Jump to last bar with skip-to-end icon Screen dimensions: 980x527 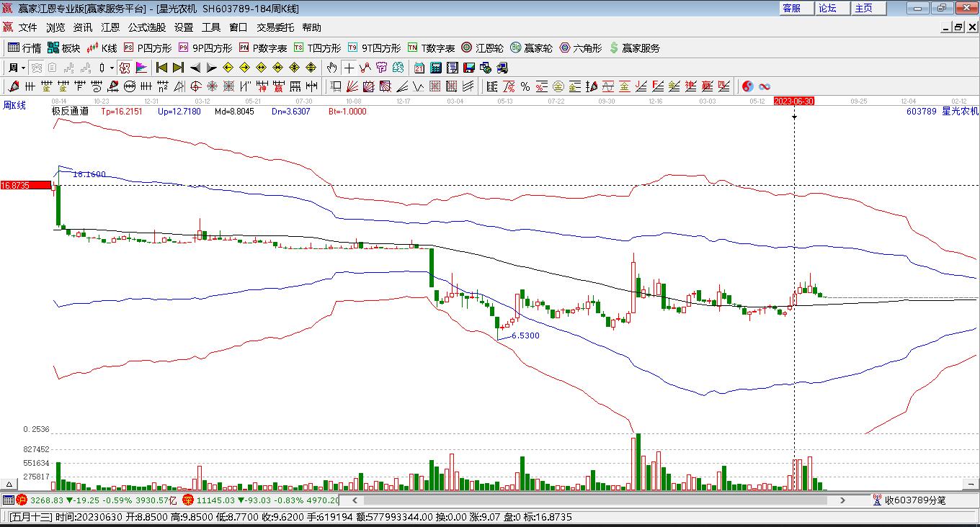(178, 68)
